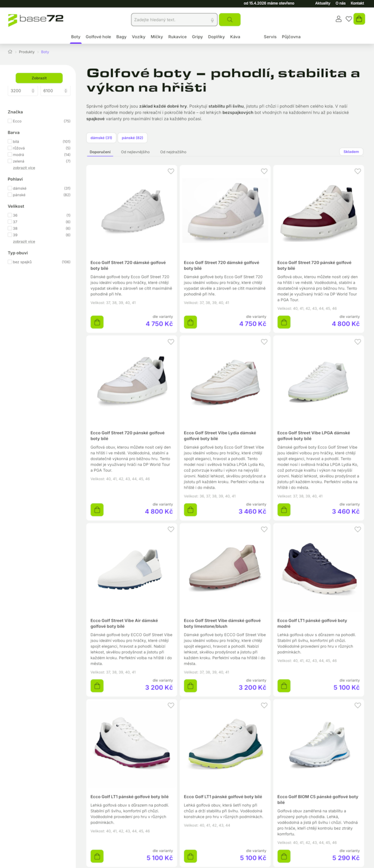Tick the bez spajků checkbox
The height and width of the screenshot is (868, 374).
coord(10,262)
